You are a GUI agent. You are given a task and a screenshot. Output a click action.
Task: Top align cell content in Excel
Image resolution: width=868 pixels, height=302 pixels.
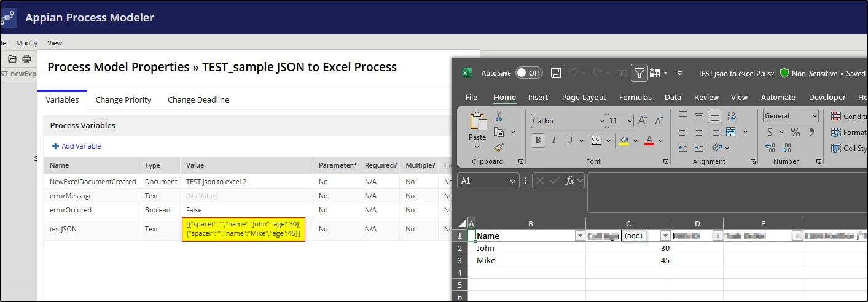point(682,116)
